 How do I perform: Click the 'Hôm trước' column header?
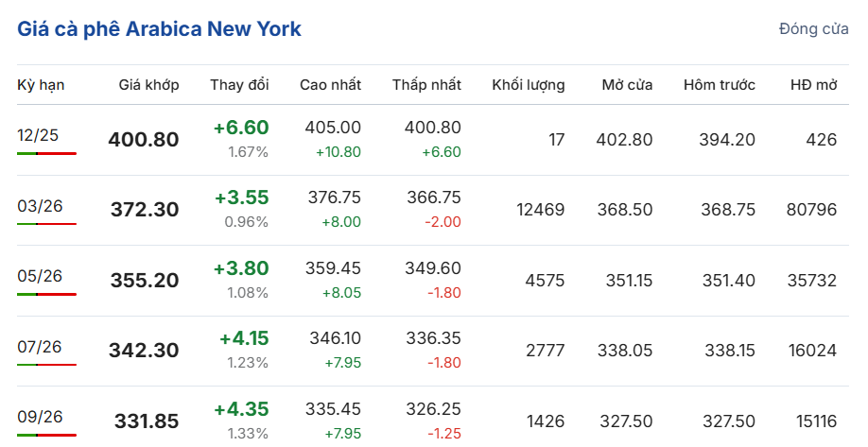click(x=719, y=85)
